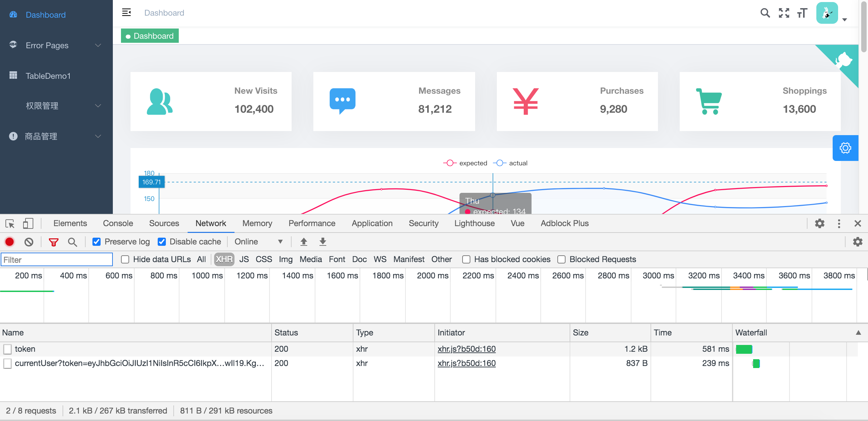Image resolution: width=868 pixels, height=421 pixels.
Task: Toggle the device toolbar icon
Action: click(x=28, y=223)
